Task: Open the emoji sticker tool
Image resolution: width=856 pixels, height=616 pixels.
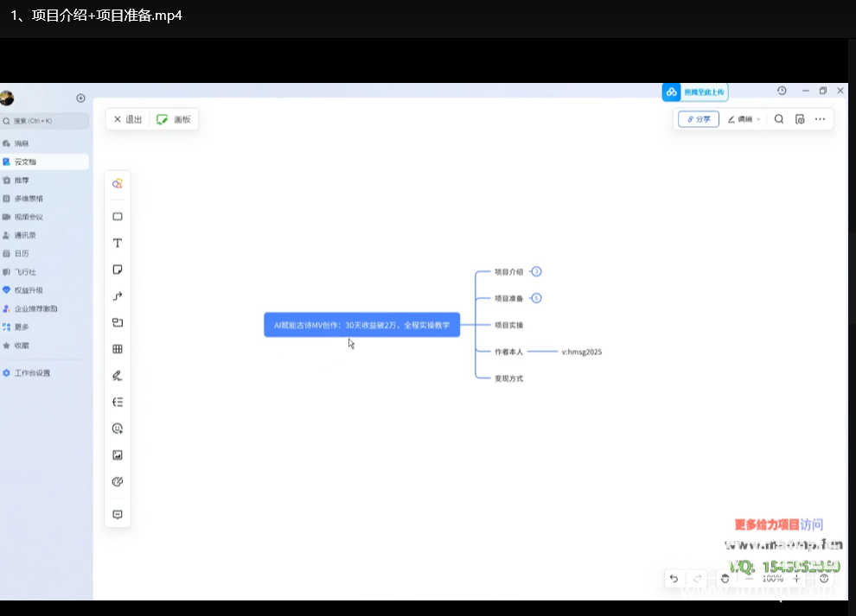Action: 118,429
